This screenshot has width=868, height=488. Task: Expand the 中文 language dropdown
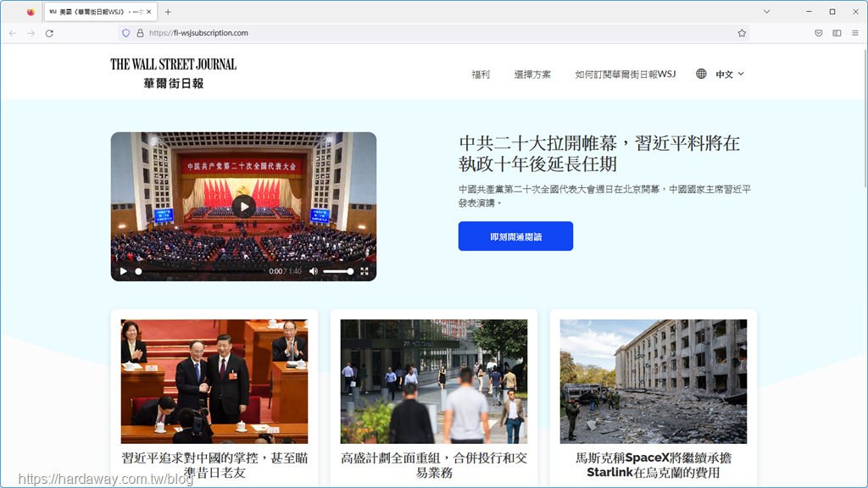click(x=730, y=75)
